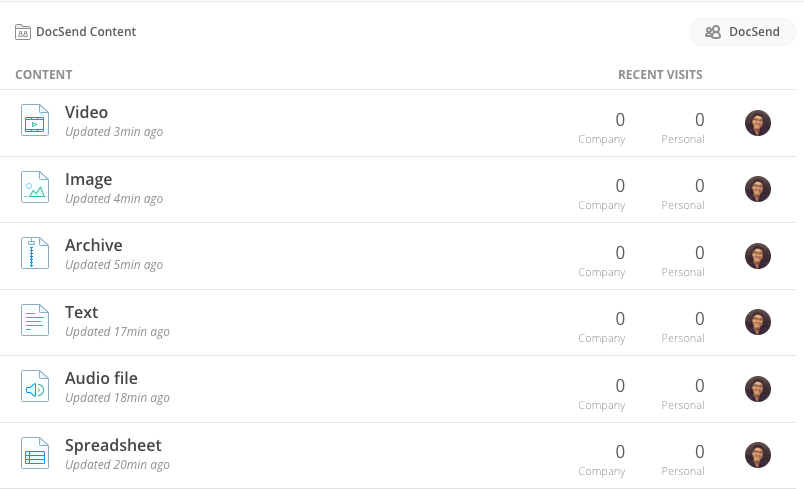804x489 pixels.
Task: Click the Audio file speaker icon
Action: click(x=35, y=386)
